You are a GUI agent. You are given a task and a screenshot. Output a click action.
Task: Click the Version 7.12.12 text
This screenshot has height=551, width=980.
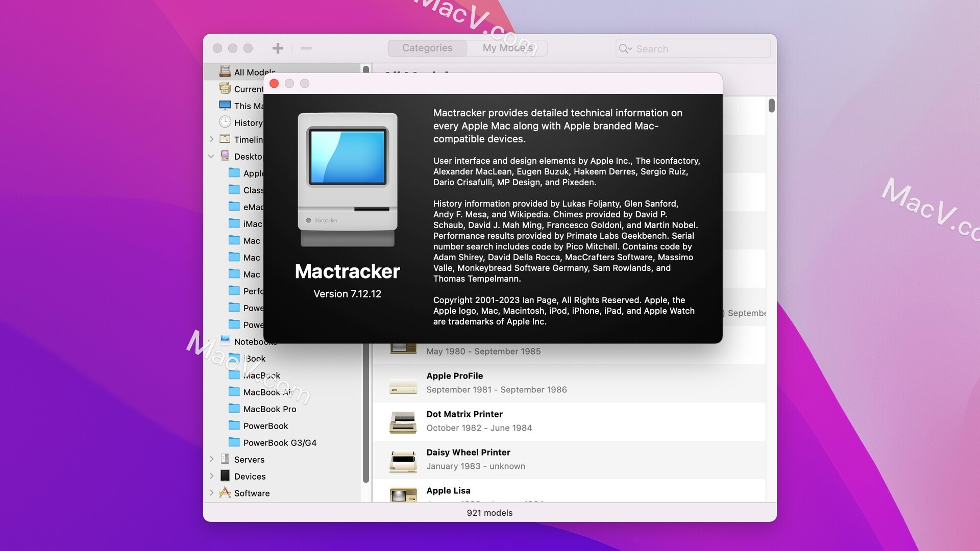pyautogui.click(x=347, y=294)
